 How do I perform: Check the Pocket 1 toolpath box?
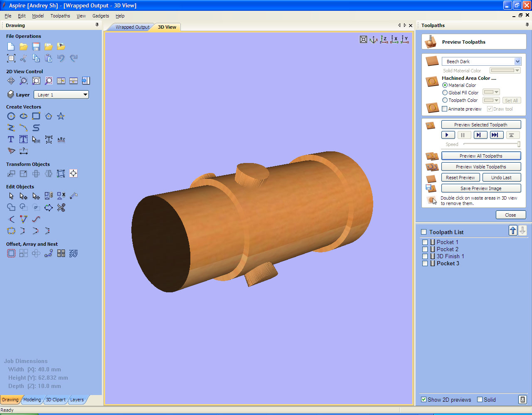pyautogui.click(x=425, y=242)
